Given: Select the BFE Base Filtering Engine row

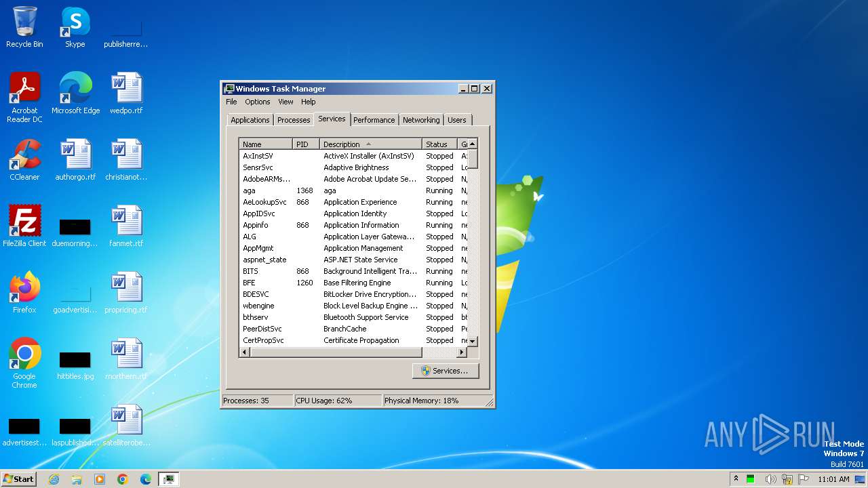Looking at the screenshot, I should coord(353,283).
